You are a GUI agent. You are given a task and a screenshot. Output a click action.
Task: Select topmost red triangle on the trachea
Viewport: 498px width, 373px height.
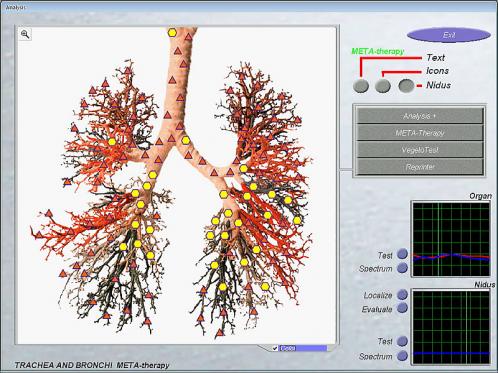tap(188, 37)
